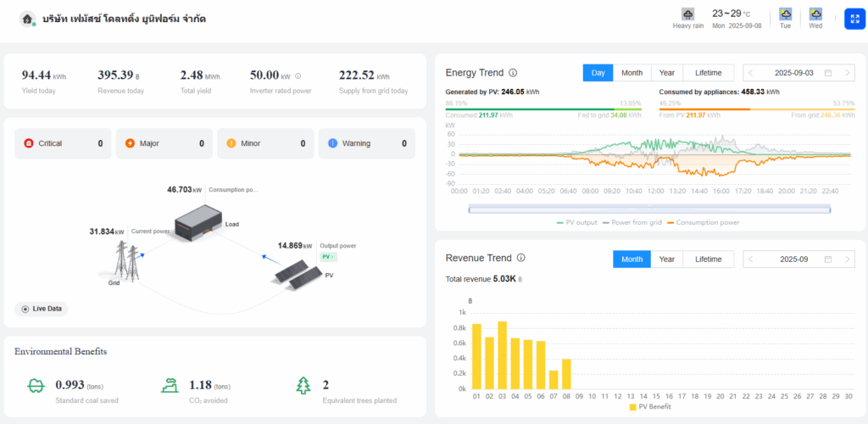Go to previous day in Energy Trend
This screenshot has height=424, width=868.
pyautogui.click(x=750, y=73)
